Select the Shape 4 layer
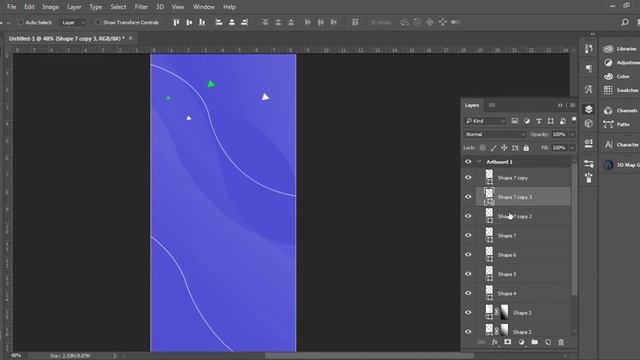This screenshot has height=360, width=640. point(523,293)
